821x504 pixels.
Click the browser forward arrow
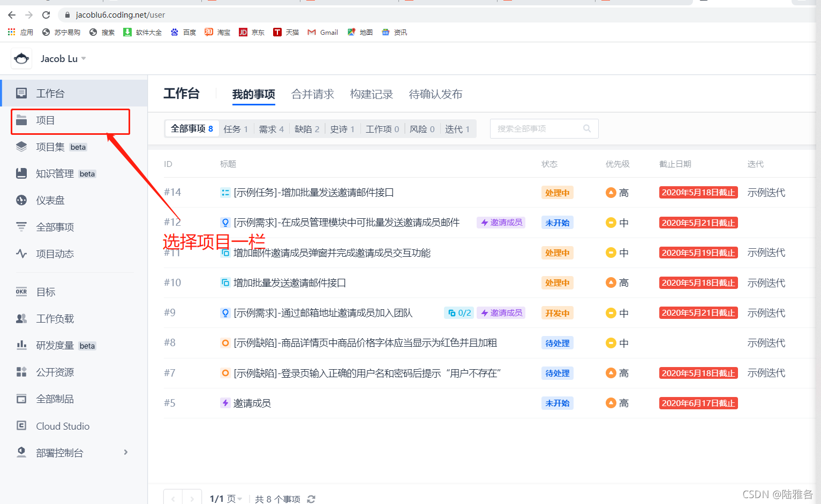click(29, 15)
